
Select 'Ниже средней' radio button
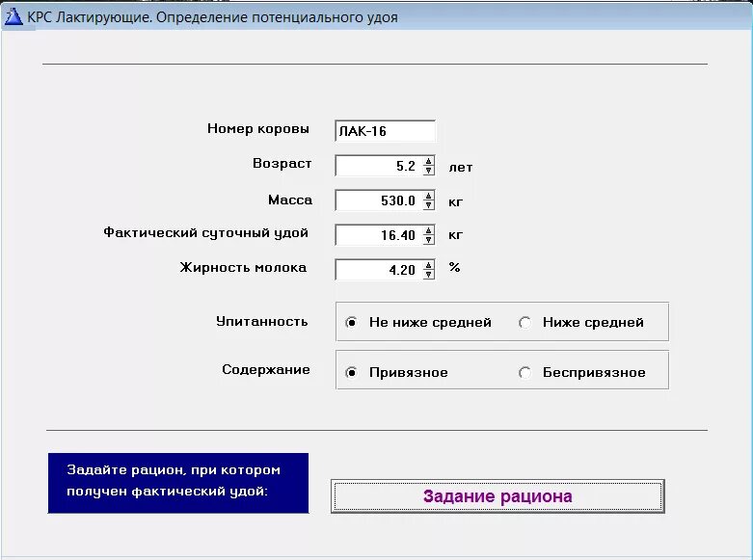point(524,322)
